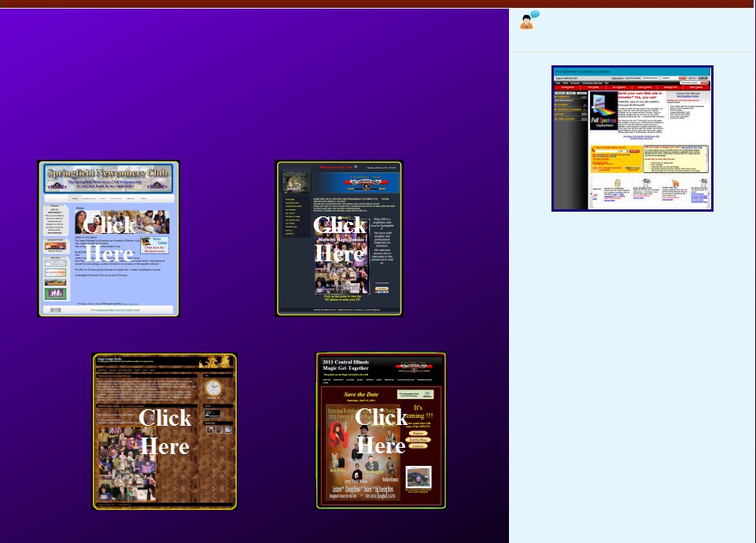Viewport: 756px width, 543px height.
Task: Click the News Letter graphic in Springfield preview
Action: click(156, 244)
